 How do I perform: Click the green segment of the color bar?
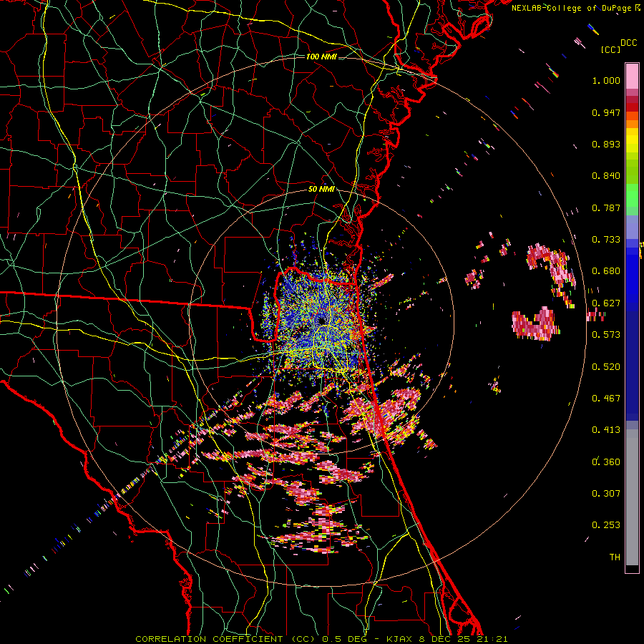click(x=632, y=195)
